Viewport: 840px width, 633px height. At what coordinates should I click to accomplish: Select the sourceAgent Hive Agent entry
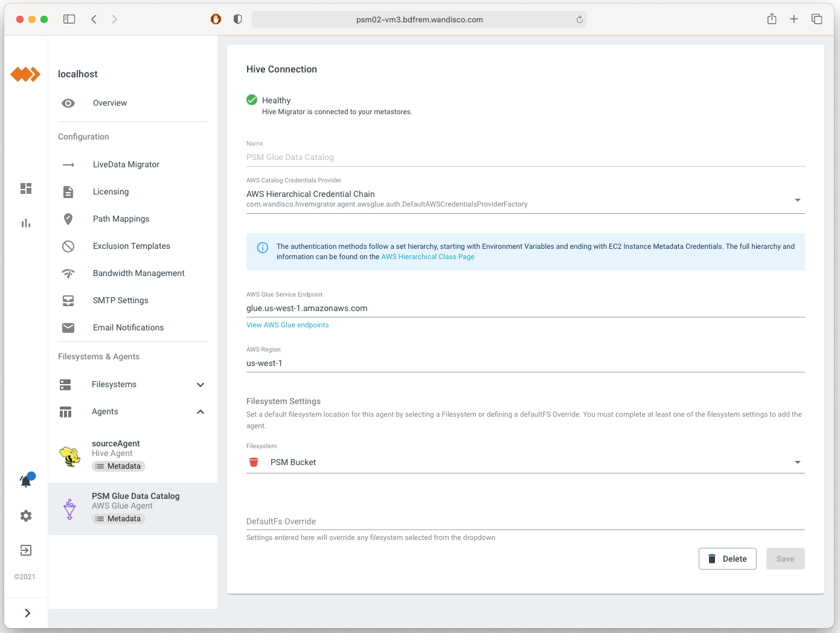(133, 457)
